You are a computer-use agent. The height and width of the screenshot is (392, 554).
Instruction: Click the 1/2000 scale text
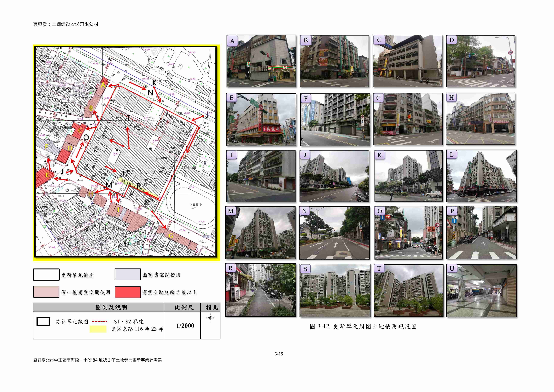(185, 326)
